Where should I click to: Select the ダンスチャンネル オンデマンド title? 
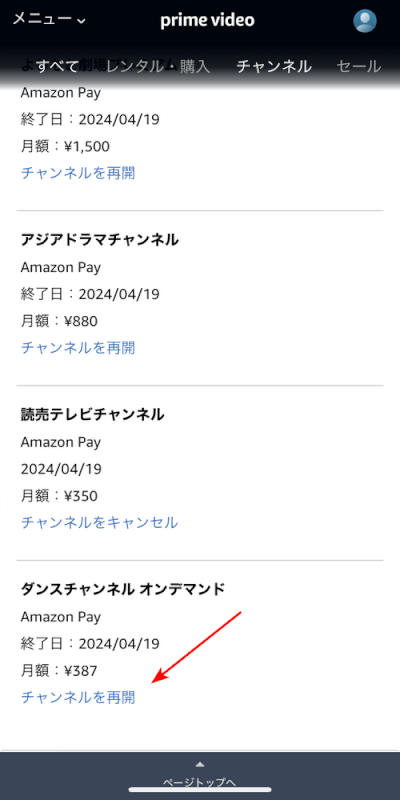coord(123,589)
